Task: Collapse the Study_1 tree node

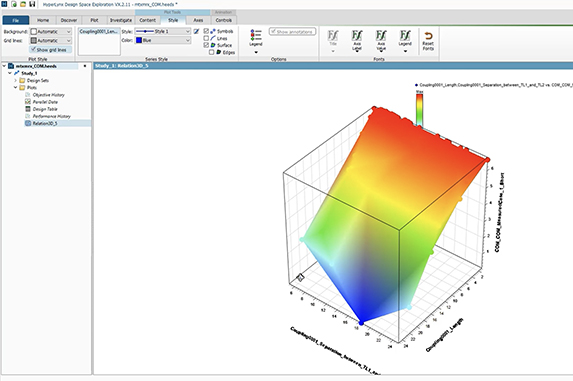Action: click(x=10, y=73)
